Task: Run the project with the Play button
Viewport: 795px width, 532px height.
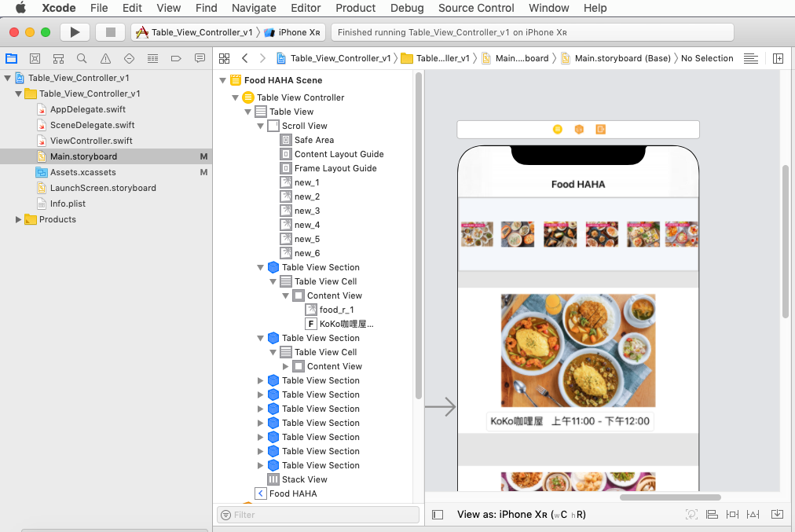Action: click(75, 32)
